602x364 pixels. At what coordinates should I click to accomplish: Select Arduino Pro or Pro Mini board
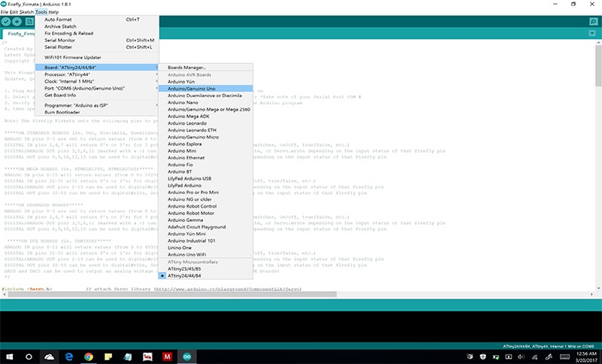pyautogui.click(x=205, y=193)
